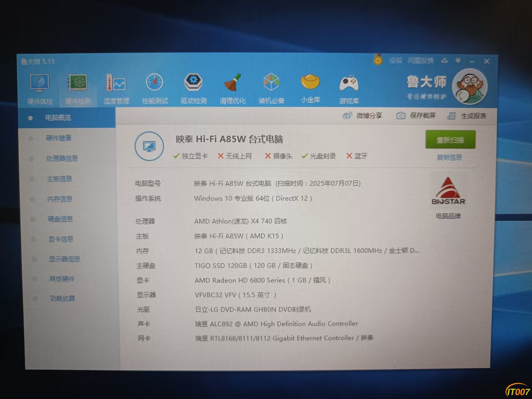Click the 光盘刻录 status item
Image resolution: width=532 pixels, height=399 pixels.
pyautogui.click(x=319, y=156)
